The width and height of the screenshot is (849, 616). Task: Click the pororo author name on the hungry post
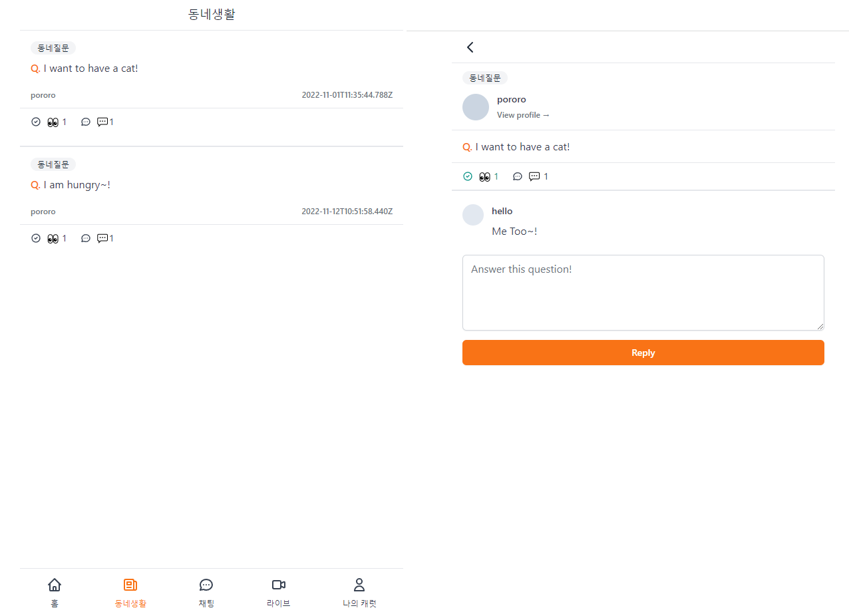[43, 212]
